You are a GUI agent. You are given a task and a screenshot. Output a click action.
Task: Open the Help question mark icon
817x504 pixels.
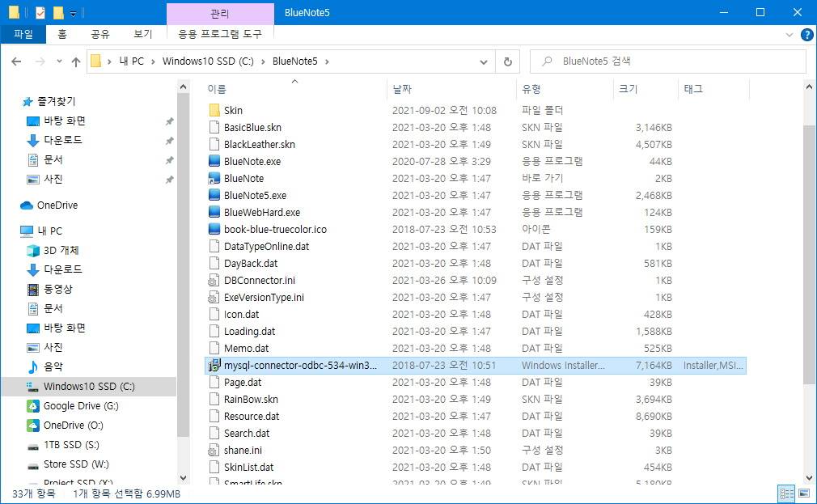806,35
